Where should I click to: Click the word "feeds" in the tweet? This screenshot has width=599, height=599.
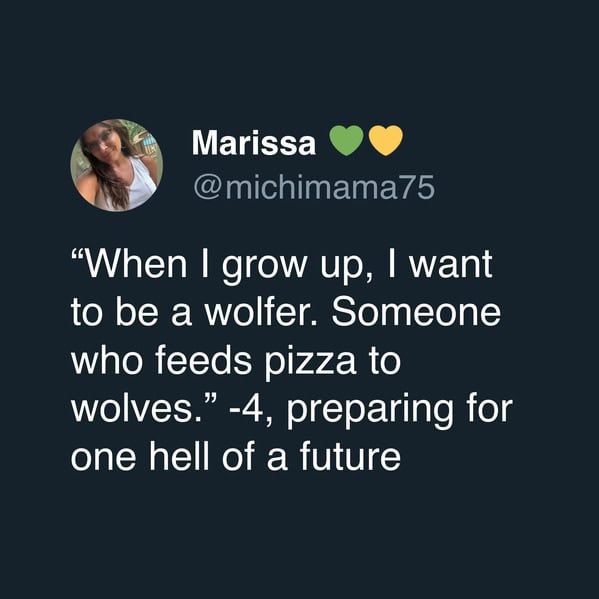pos(203,361)
